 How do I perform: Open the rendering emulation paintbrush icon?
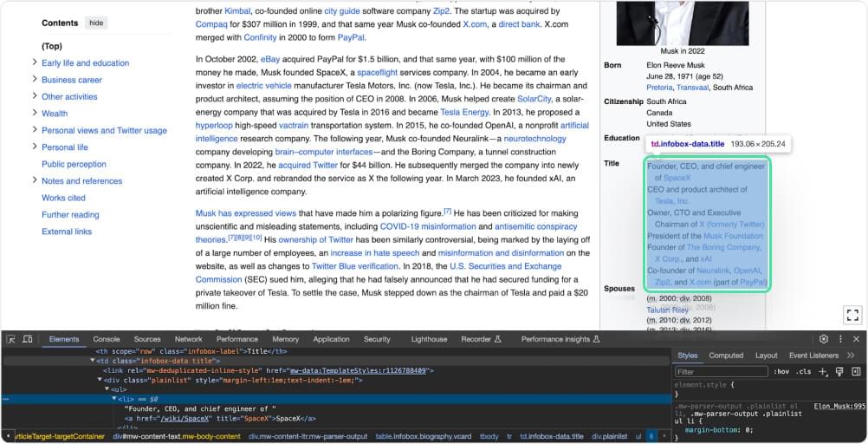[839, 371]
